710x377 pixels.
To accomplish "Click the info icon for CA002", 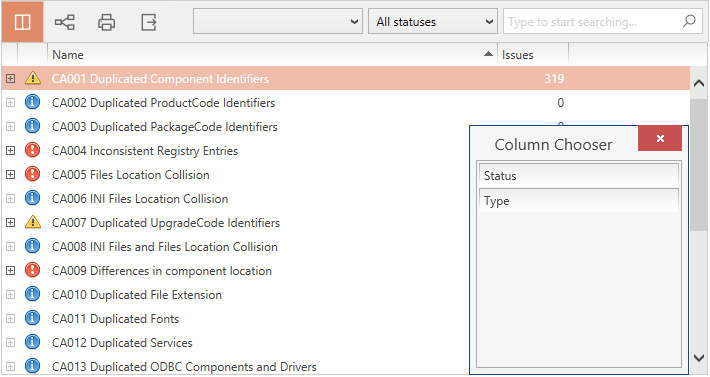I will (x=33, y=102).
